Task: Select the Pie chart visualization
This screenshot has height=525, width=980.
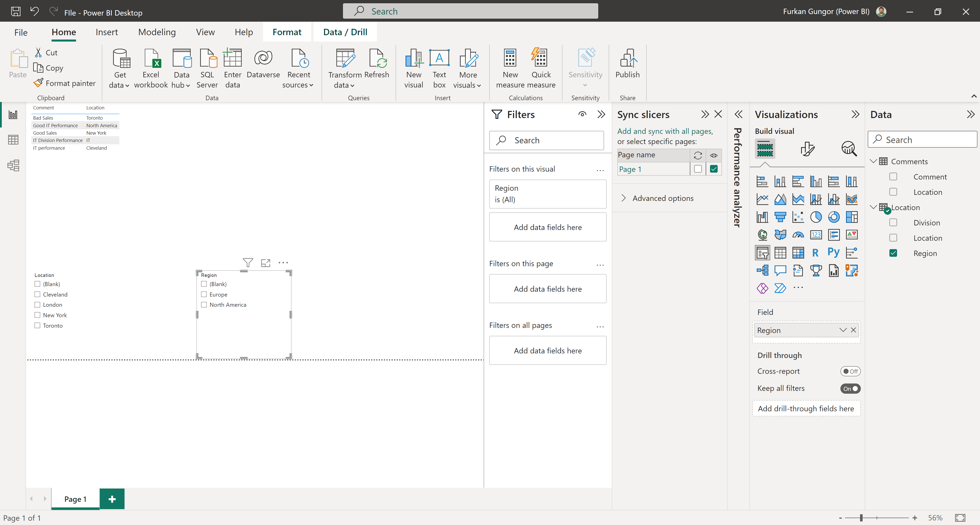Action: (816, 217)
